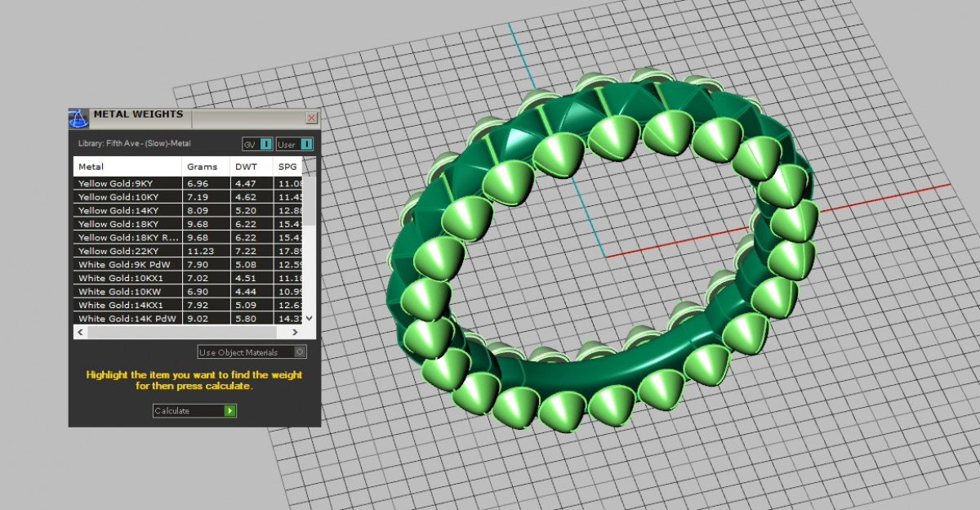Select the Yellow Gold:9KY row

(127, 184)
